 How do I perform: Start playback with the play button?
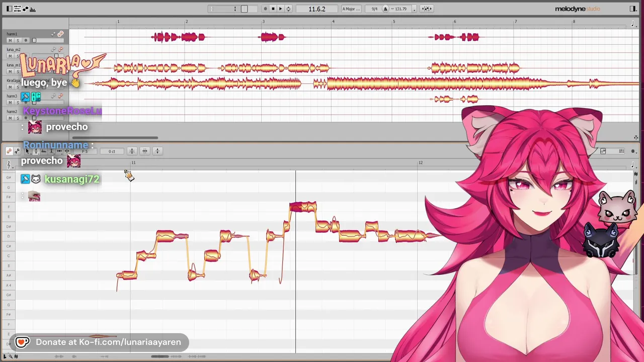[x=280, y=9]
